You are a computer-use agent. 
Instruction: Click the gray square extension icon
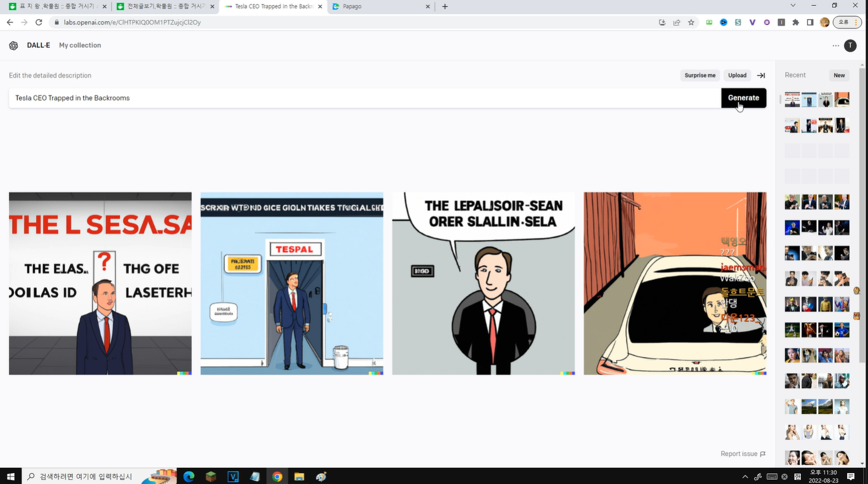pyautogui.click(x=781, y=23)
